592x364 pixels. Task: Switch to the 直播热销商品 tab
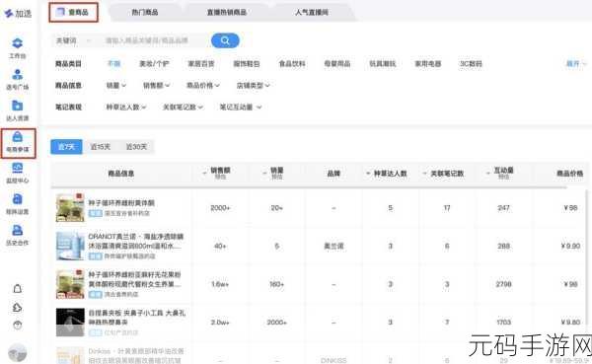227,13
